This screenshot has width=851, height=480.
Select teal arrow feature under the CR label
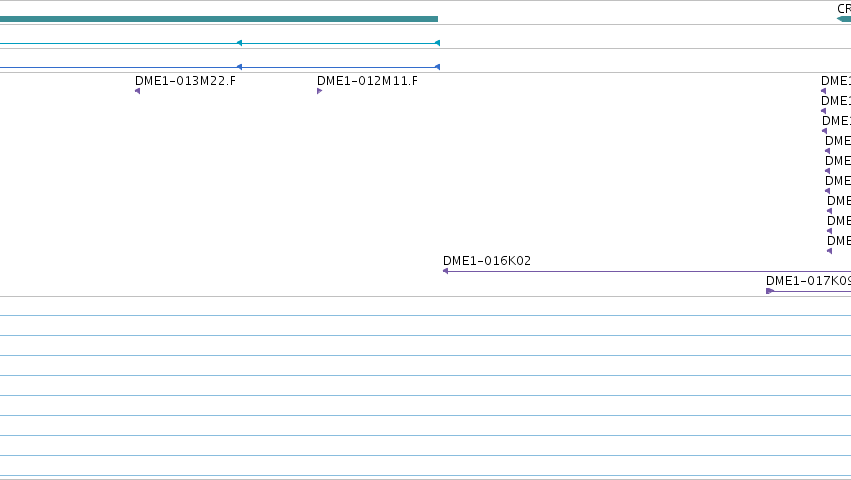coord(844,19)
